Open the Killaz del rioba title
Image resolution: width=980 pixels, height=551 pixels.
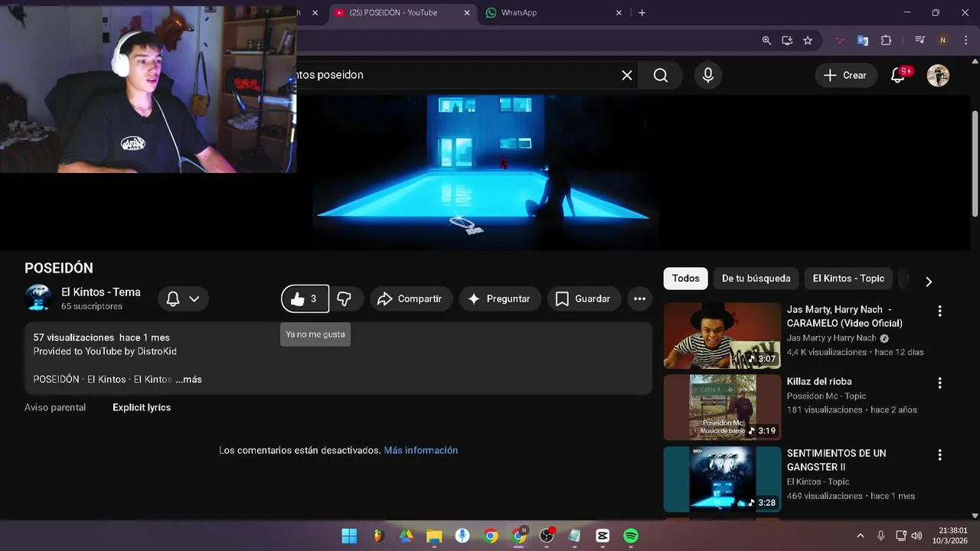819,381
